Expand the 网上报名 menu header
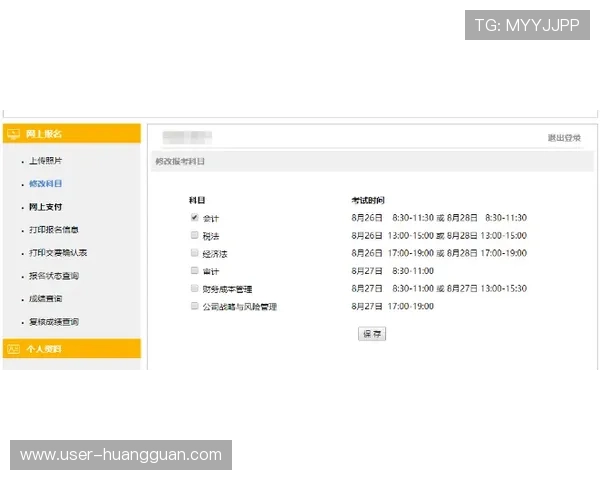 pos(72,134)
